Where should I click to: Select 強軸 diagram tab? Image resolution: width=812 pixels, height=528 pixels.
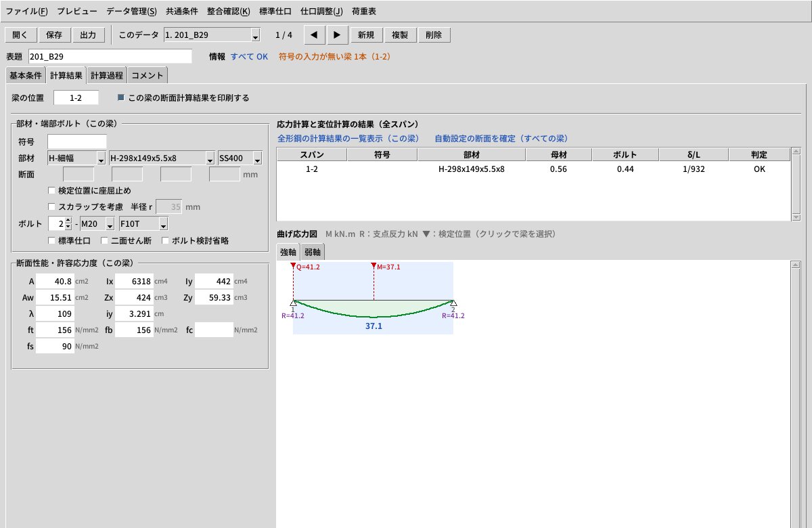point(288,252)
